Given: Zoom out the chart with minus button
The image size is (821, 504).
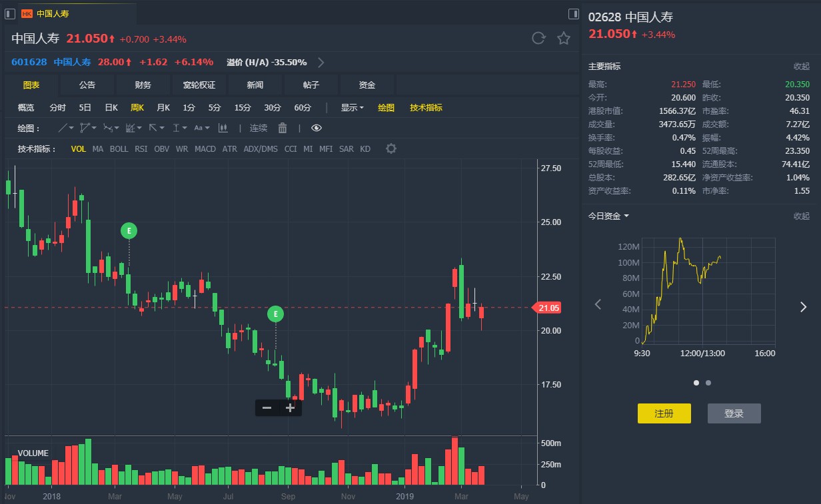Looking at the screenshot, I should [x=267, y=408].
